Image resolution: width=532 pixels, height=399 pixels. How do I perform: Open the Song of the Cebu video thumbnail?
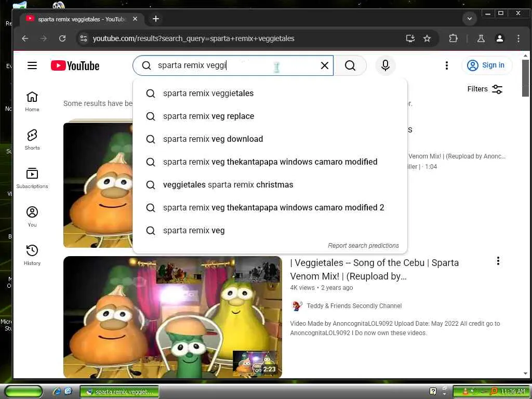172,317
